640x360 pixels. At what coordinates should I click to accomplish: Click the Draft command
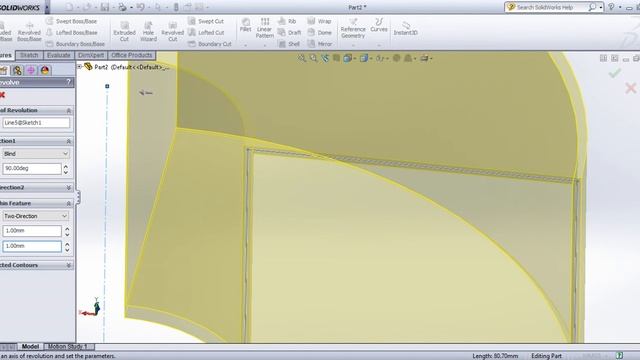tap(289, 32)
